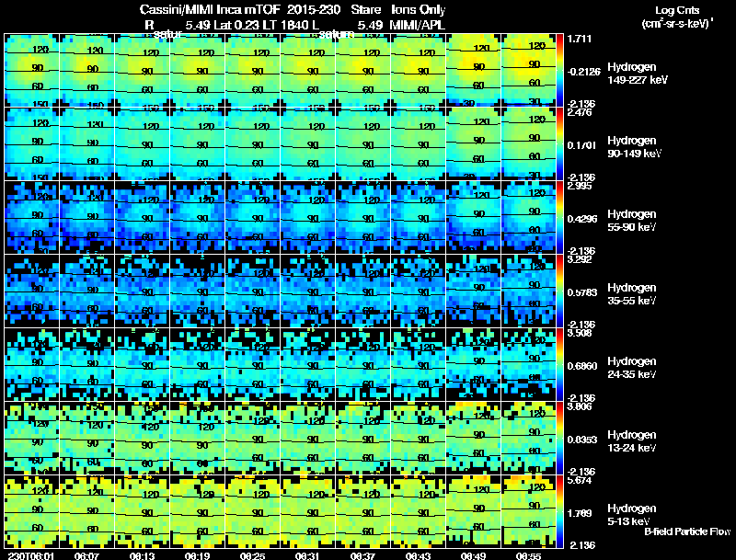Click the '06:19' time label
736x560 pixels.
pos(198,555)
